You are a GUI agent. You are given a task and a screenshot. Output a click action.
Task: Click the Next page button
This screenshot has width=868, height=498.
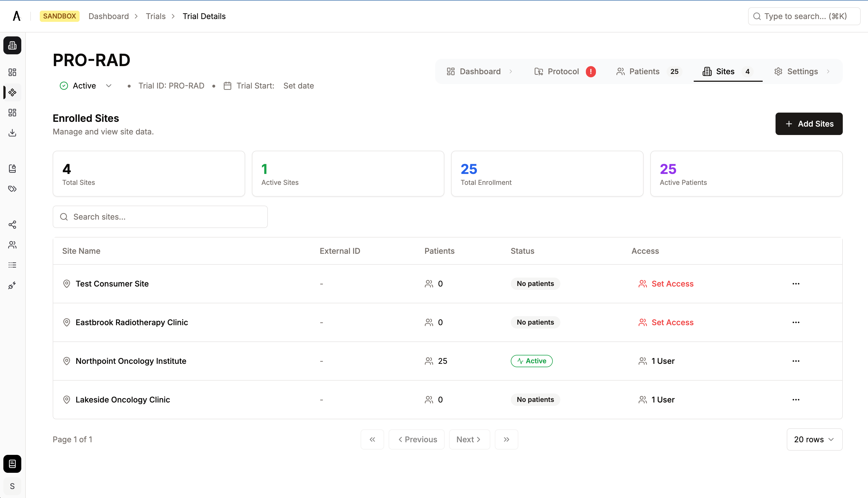tap(469, 439)
